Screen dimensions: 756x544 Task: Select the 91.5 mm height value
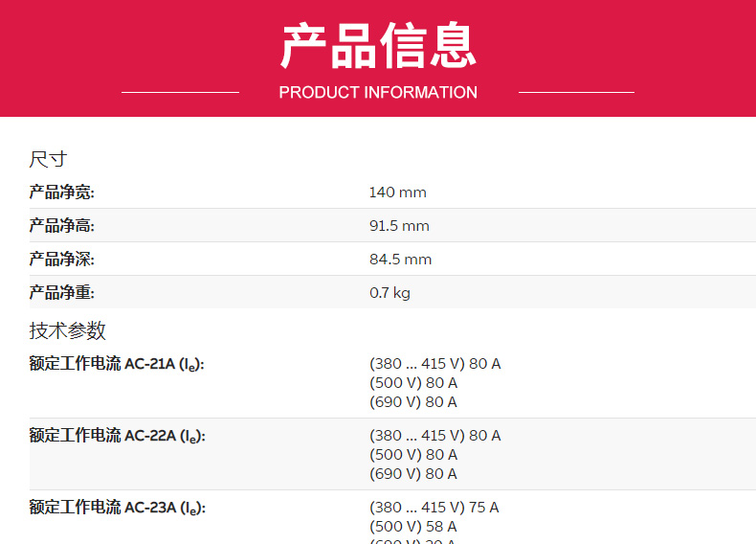[x=399, y=226]
